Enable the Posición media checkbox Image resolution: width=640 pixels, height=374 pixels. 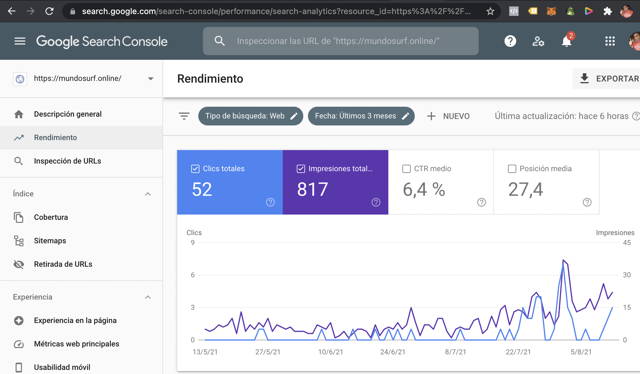512,169
